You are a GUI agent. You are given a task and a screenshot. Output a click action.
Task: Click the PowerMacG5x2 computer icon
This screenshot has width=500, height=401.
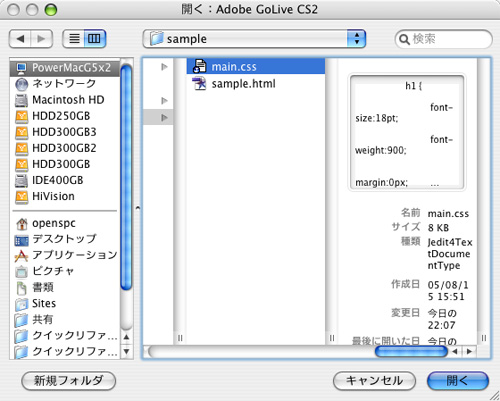pyautogui.click(x=21, y=68)
